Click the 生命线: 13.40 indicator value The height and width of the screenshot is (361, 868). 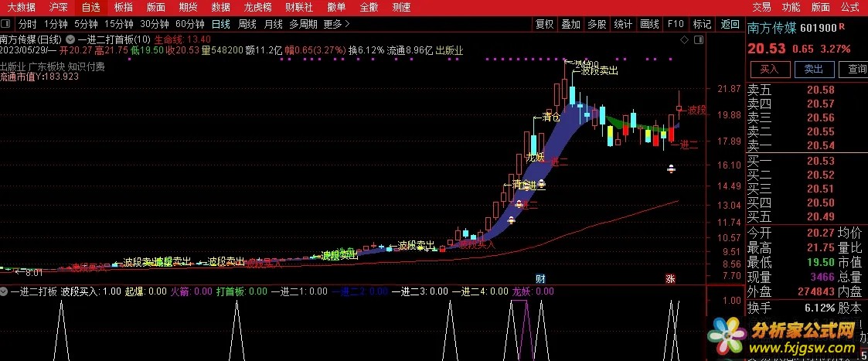(182, 40)
